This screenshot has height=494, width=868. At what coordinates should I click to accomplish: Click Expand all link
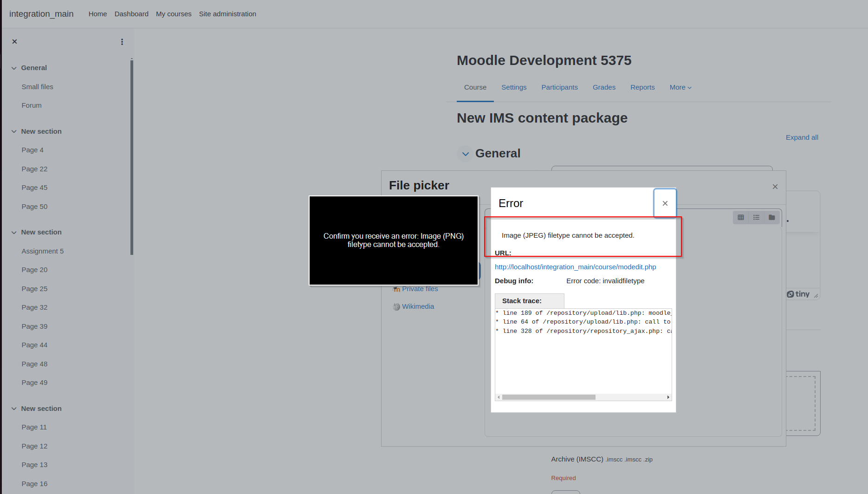(802, 137)
